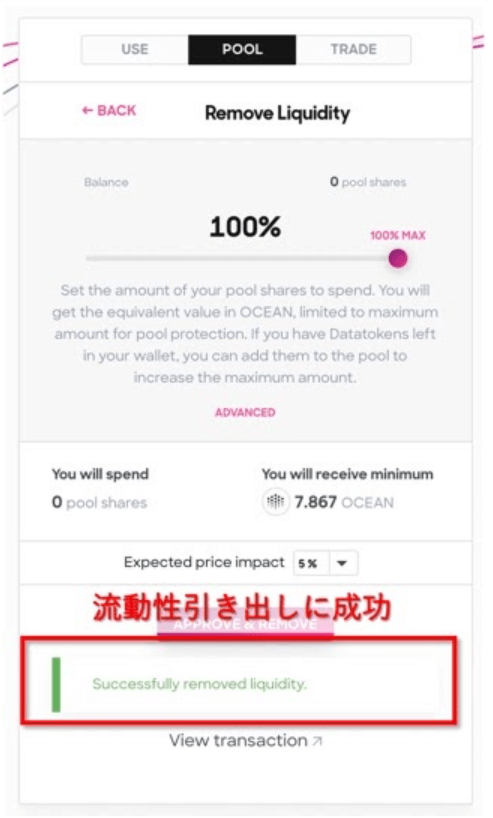
Task: Select the POOL tab
Action: click(x=242, y=50)
